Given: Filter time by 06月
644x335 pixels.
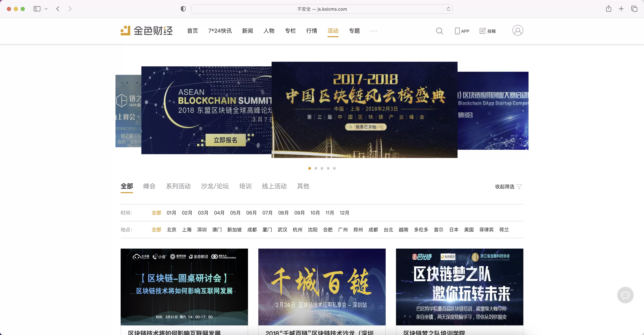Looking at the screenshot, I should (251, 213).
